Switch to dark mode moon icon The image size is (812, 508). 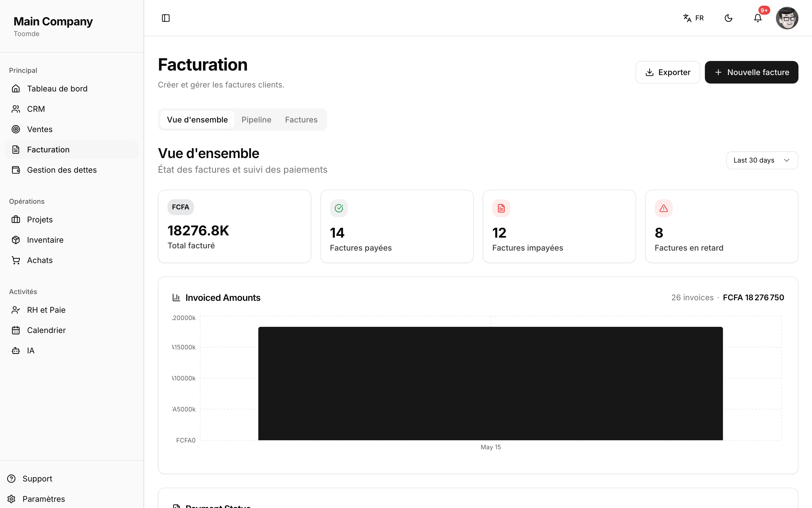[729, 18]
